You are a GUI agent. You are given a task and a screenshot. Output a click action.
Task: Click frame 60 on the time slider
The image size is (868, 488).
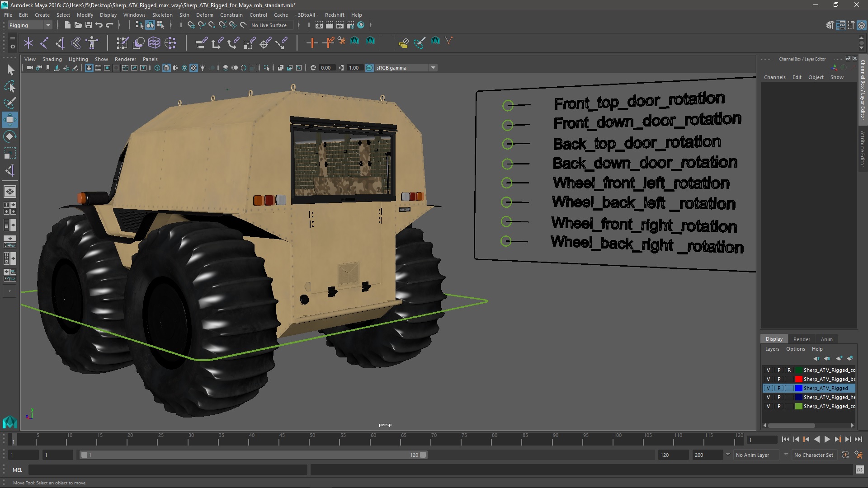pos(373,440)
